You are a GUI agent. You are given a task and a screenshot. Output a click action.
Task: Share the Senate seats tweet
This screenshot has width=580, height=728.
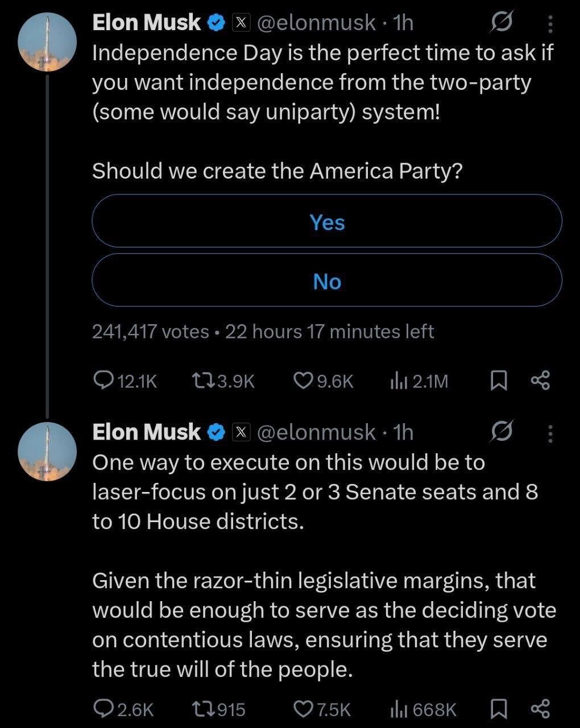tap(540, 709)
